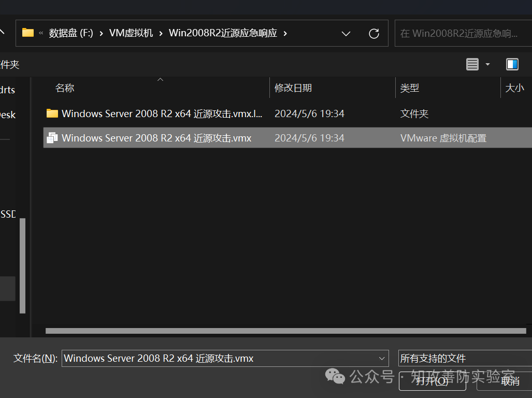Expand chevron after Win2008R2近源应急响应 breadcrumb
The height and width of the screenshot is (398, 532).
pos(285,34)
